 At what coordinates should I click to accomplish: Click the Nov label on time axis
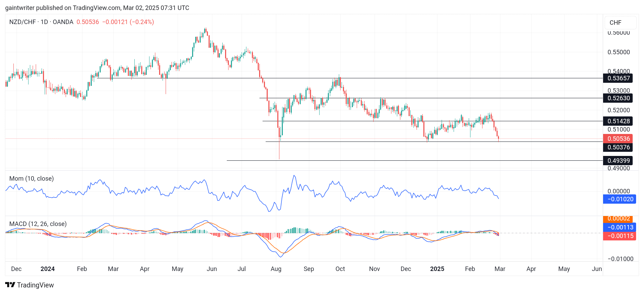point(375,269)
